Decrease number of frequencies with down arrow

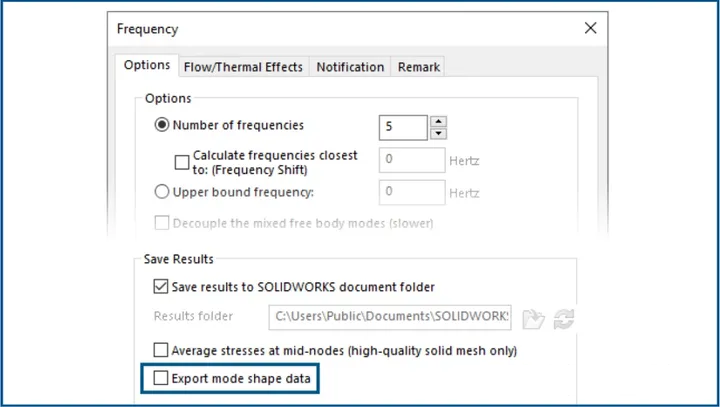[439, 134]
